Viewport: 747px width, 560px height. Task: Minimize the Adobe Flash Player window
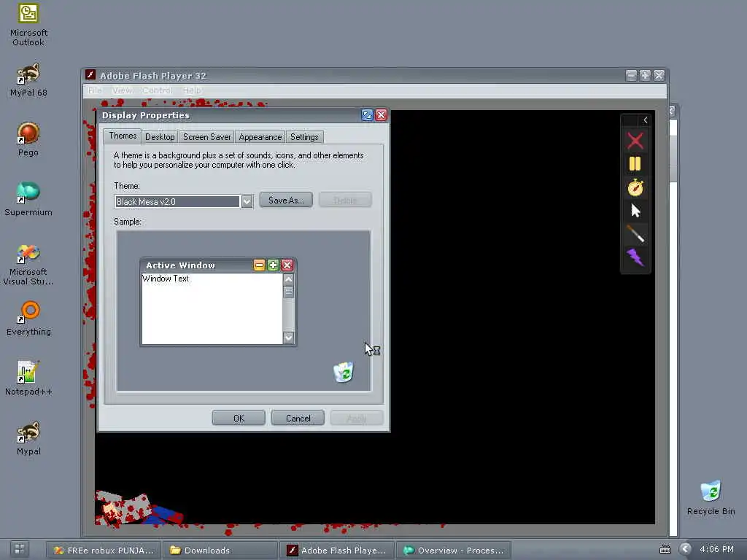pyautogui.click(x=631, y=75)
